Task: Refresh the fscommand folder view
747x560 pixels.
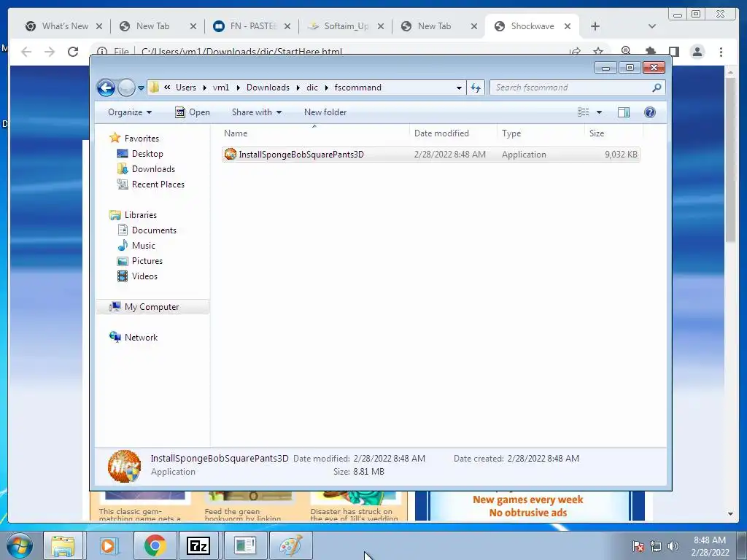Action: (x=476, y=87)
